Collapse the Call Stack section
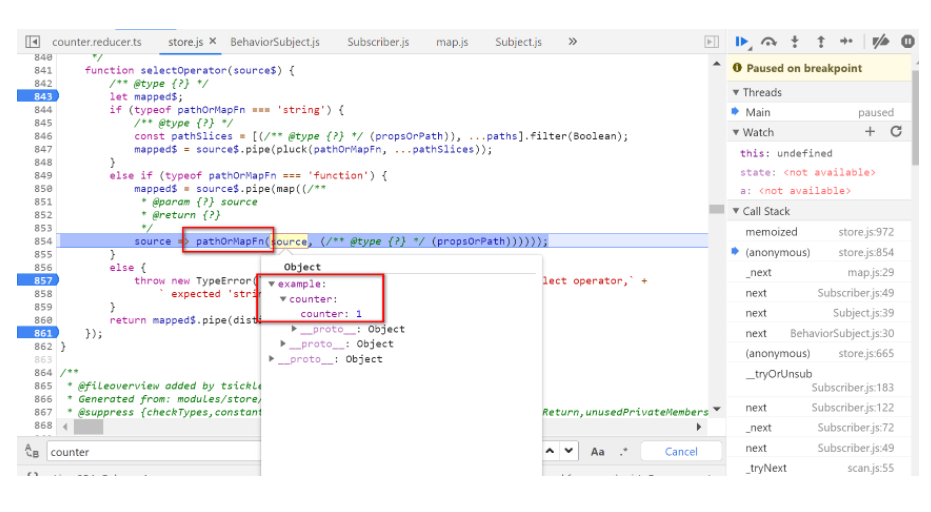This screenshot has width=931, height=512. point(737,211)
